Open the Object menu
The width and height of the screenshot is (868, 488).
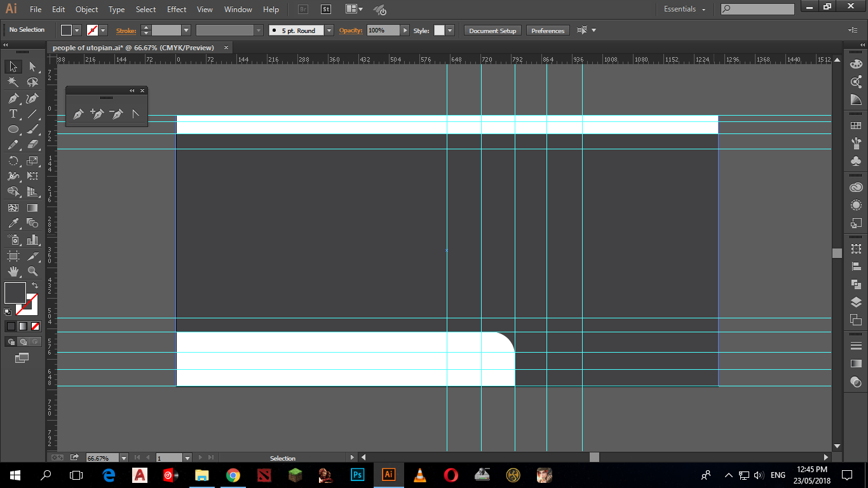pos(86,10)
